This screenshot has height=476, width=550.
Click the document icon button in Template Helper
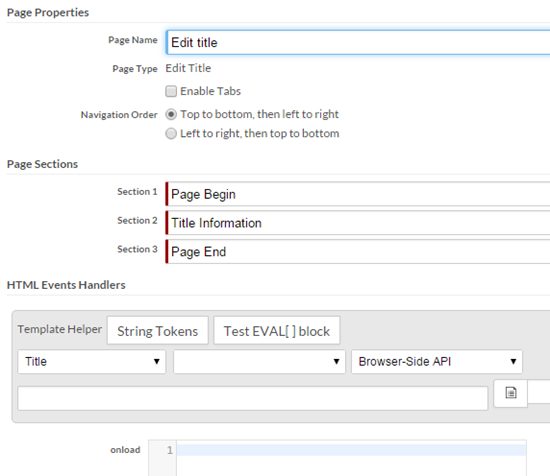(x=511, y=393)
